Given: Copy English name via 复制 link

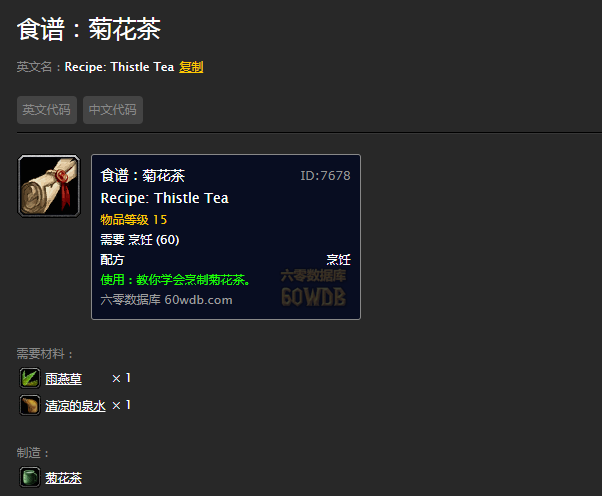Looking at the screenshot, I should pyautogui.click(x=191, y=67).
